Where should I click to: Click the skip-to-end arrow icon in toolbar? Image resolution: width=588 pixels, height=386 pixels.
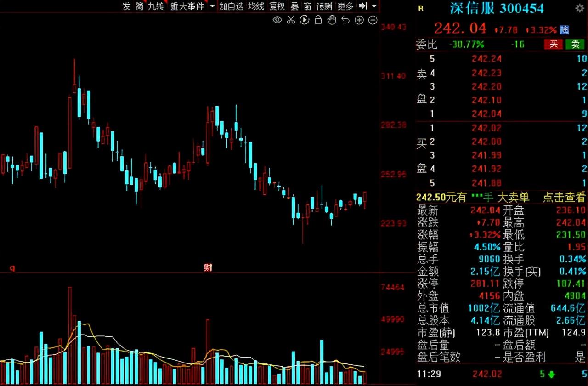point(363,6)
